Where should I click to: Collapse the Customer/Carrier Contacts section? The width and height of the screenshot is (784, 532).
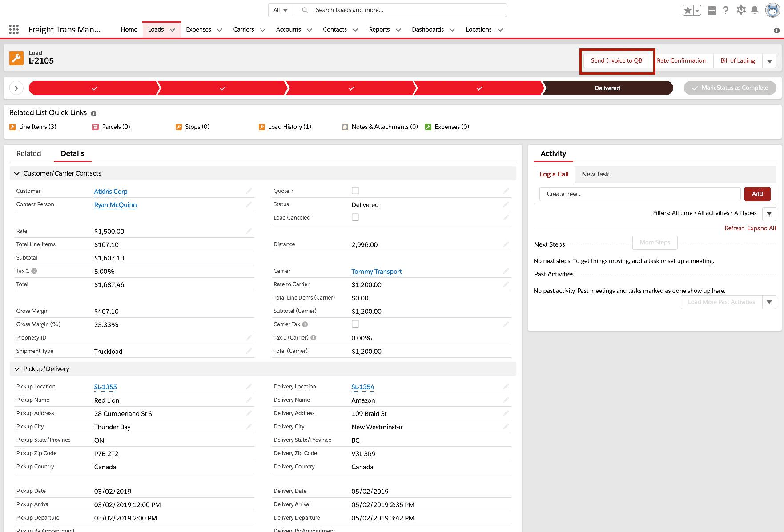[x=17, y=173]
